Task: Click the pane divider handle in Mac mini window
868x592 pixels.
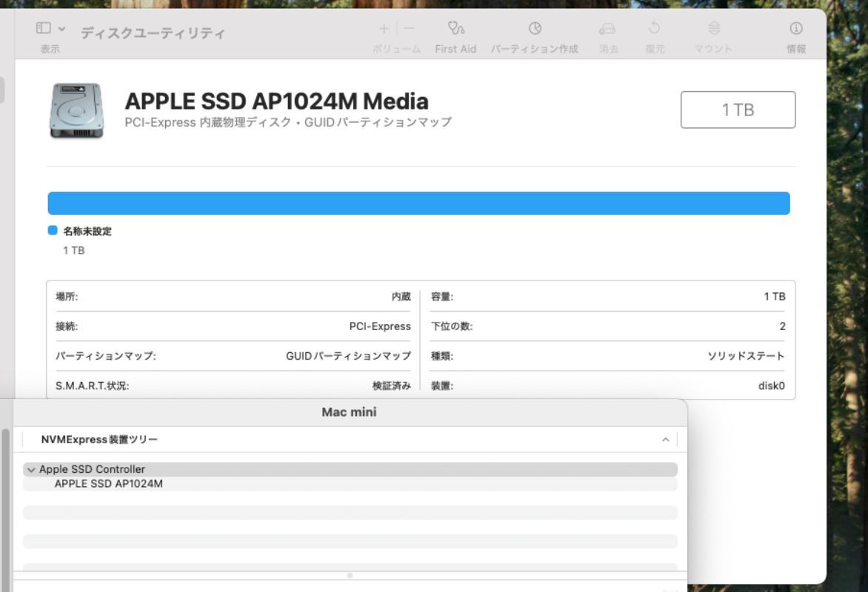Action: pyautogui.click(x=350, y=576)
